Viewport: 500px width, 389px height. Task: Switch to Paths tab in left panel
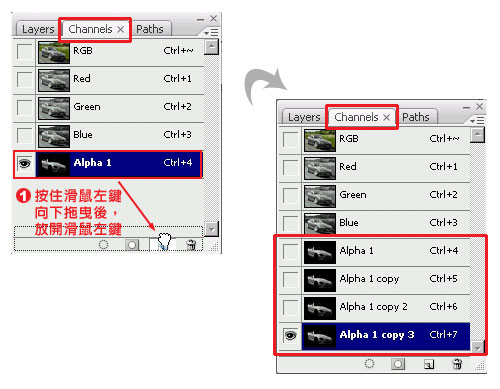[150, 29]
